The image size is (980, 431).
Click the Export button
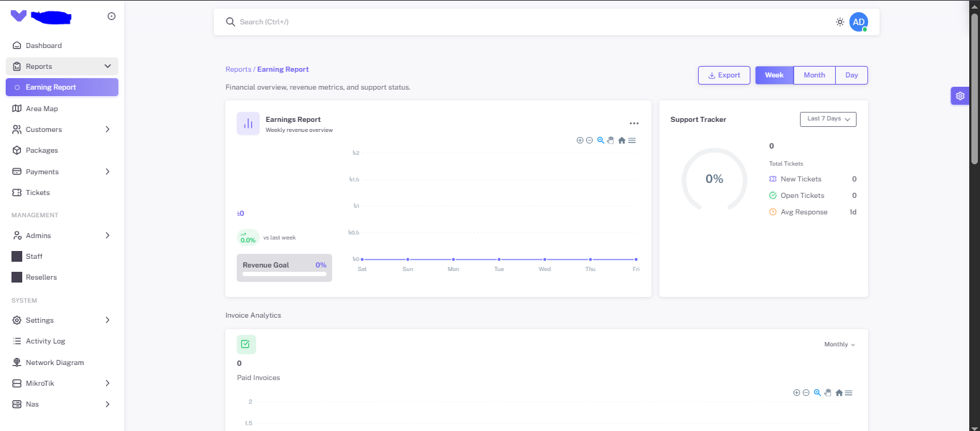[724, 75]
